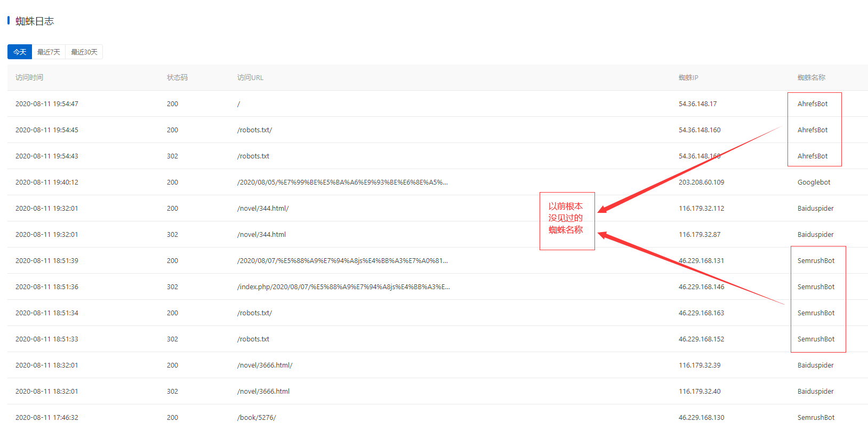This screenshot has height=430, width=868.
Task: Click SemrushBot in the 18:51:33 row
Action: pos(816,339)
